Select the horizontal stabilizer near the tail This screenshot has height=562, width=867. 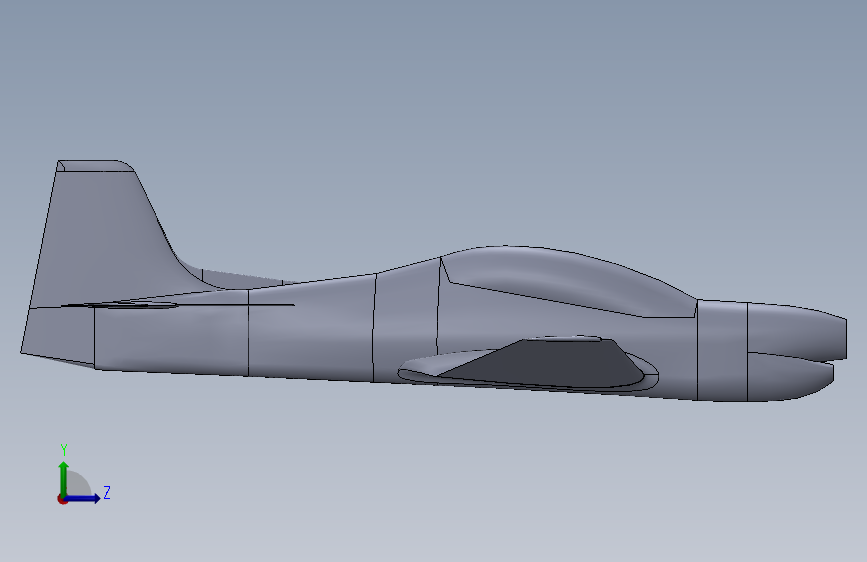[x=133, y=304]
